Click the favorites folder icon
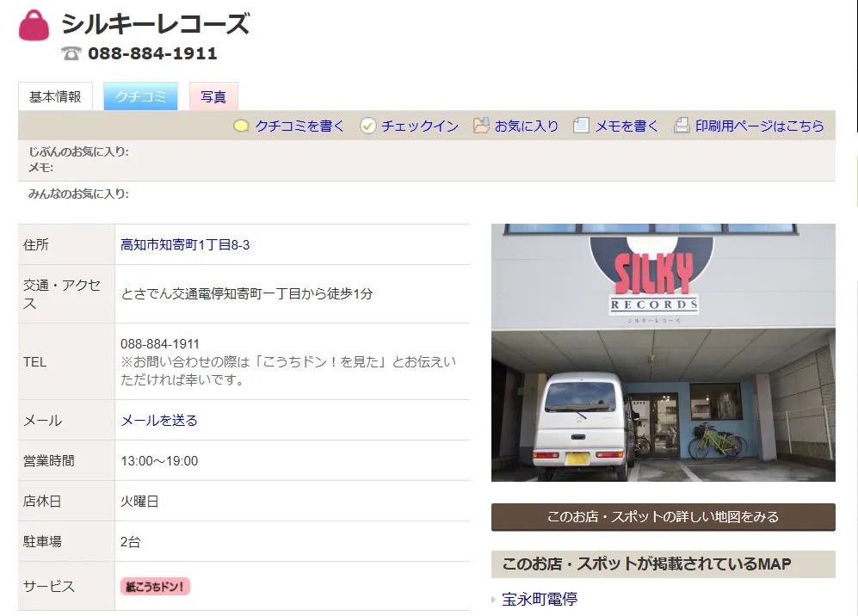Viewport: 858px width, 616px height. coord(481,126)
